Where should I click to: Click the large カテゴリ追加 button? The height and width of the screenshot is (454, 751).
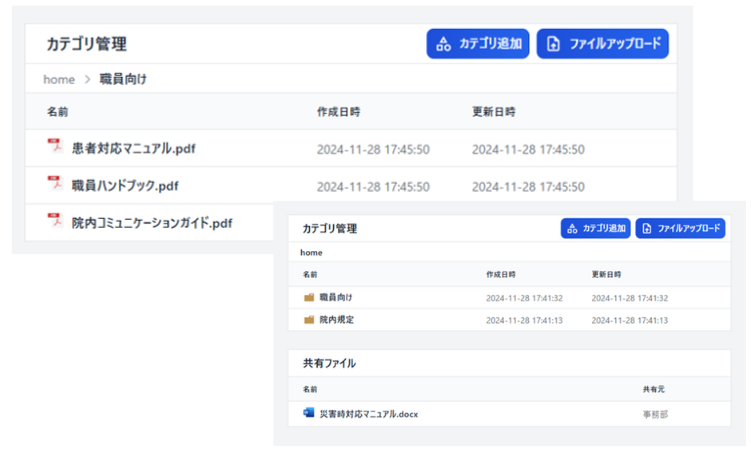(478, 44)
